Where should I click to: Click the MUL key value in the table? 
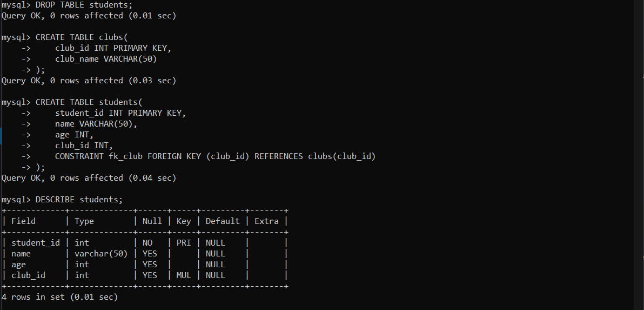(x=184, y=275)
